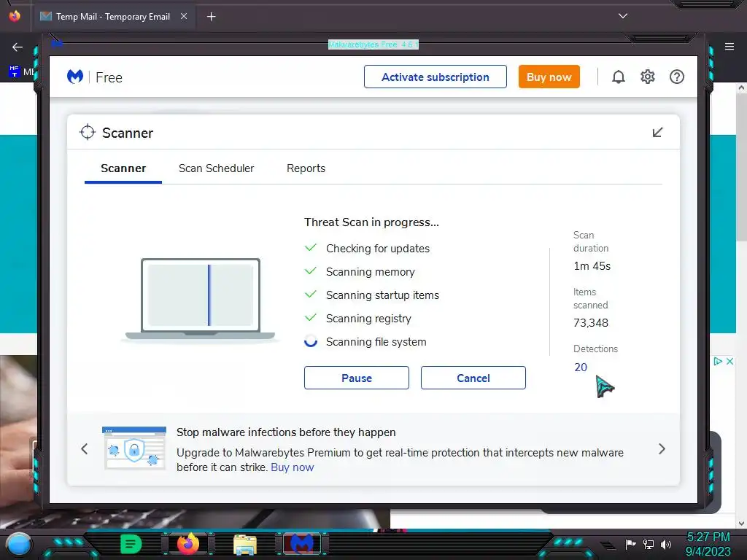Click the 'Scanning registry' step
The image size is (747, 560).
click(368, 319)
